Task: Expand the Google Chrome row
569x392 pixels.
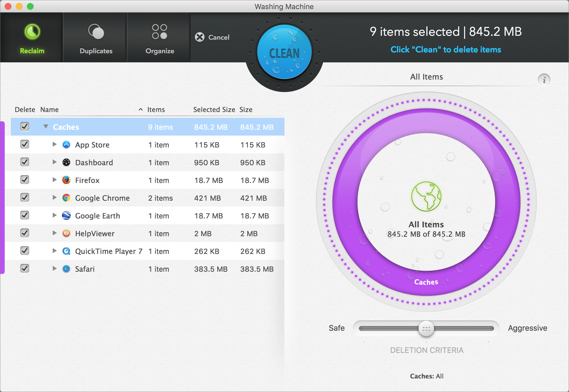Action: tap(55, 198)
